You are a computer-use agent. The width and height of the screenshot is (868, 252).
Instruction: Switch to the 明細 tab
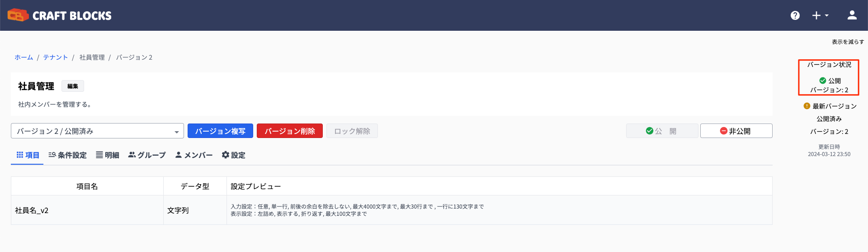108,155
